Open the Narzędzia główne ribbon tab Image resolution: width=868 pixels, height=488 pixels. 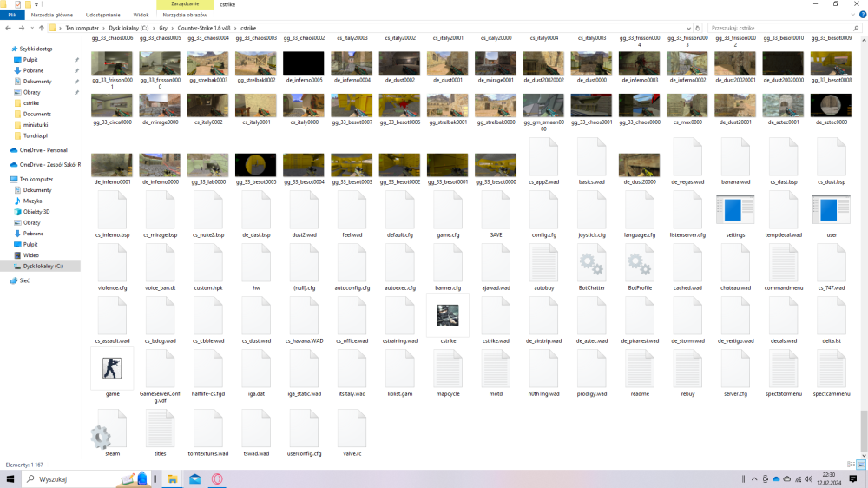[x=51, y=15]
